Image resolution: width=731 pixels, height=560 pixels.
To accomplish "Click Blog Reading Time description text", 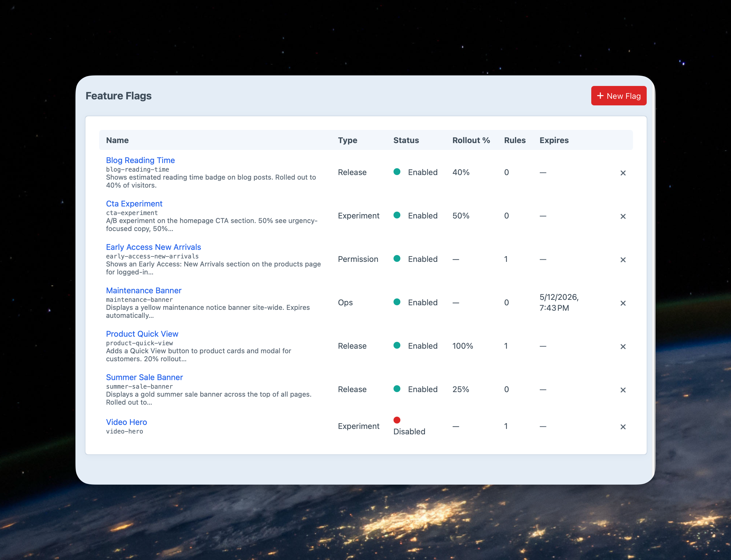I will tap(211, 181).
